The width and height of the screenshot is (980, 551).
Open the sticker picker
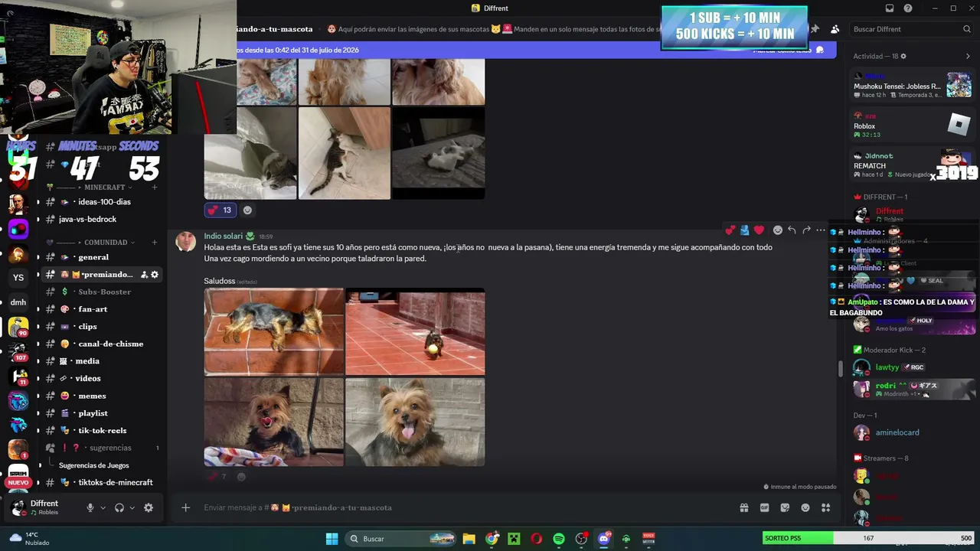(x=785, y=507)
